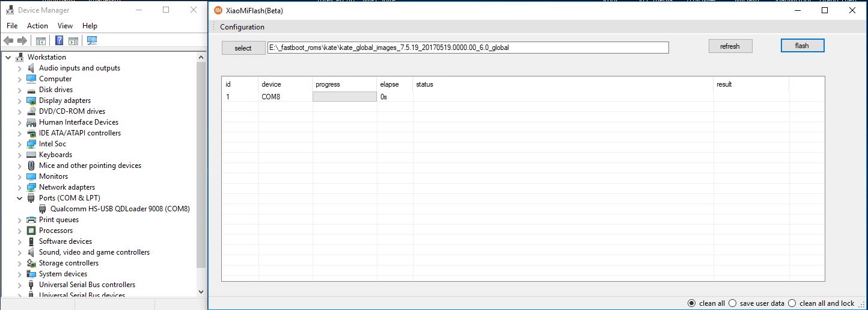
Task: Open the Action menu in Device Manager
Action: pyautogui.click(x=37, y=26)
